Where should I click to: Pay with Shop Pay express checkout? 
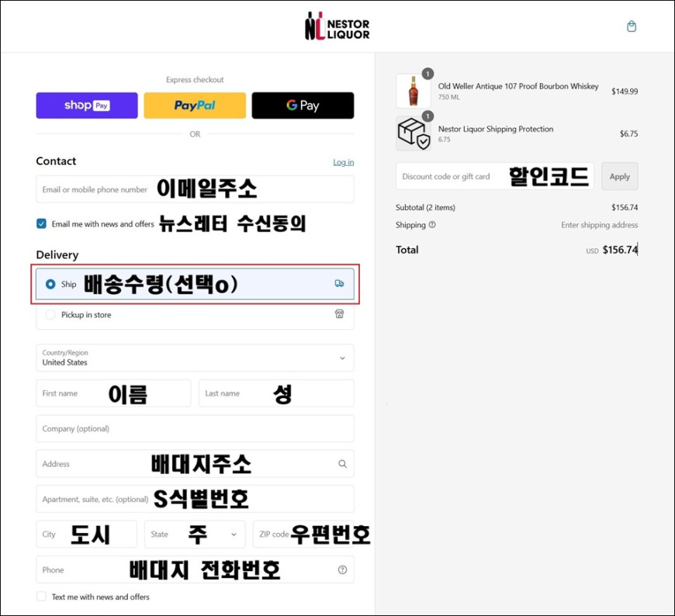click(x=87, y=105)
